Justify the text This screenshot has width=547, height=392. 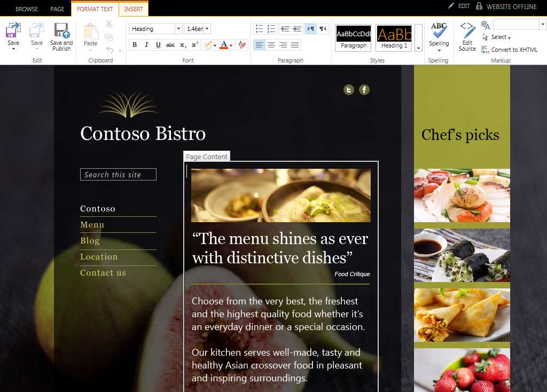[x=295, y=45]
